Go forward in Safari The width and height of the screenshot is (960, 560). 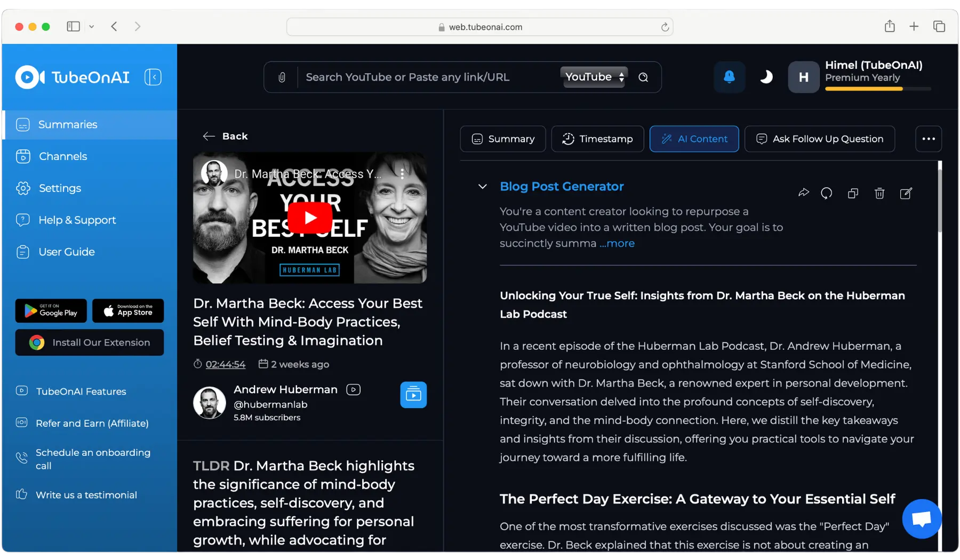(x=138, y=27)
